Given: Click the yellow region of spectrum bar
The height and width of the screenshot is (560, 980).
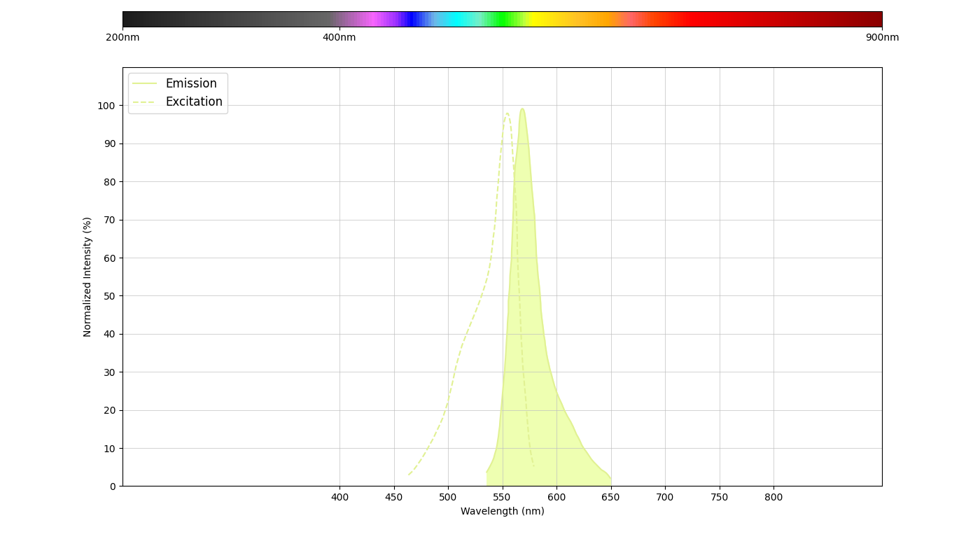Looking at the screenshot, I should [x=538, y=19].
